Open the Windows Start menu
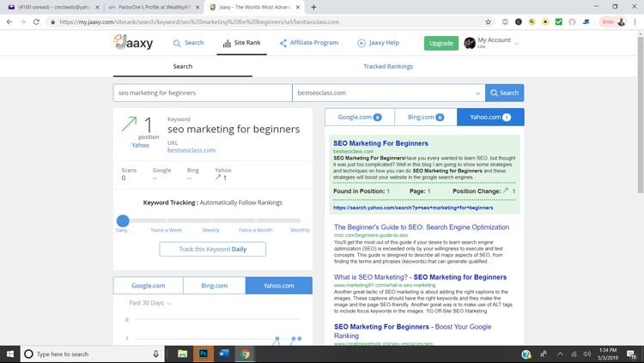 (9, 354)
